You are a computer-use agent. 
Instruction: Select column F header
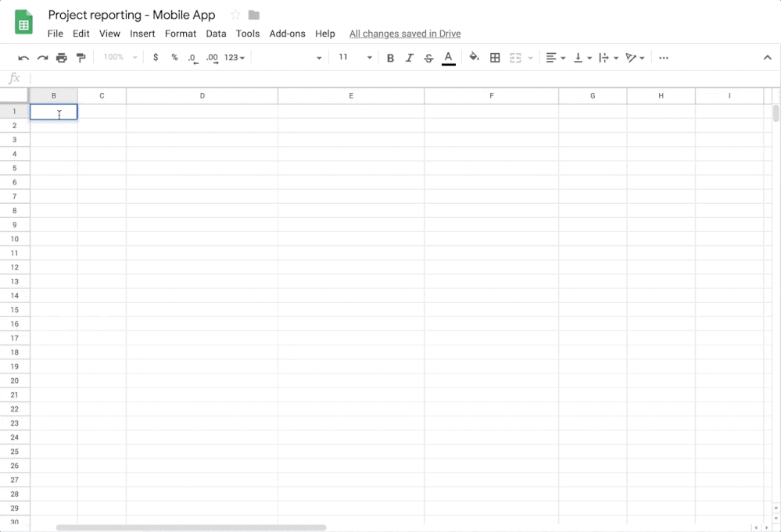(492, 95)
